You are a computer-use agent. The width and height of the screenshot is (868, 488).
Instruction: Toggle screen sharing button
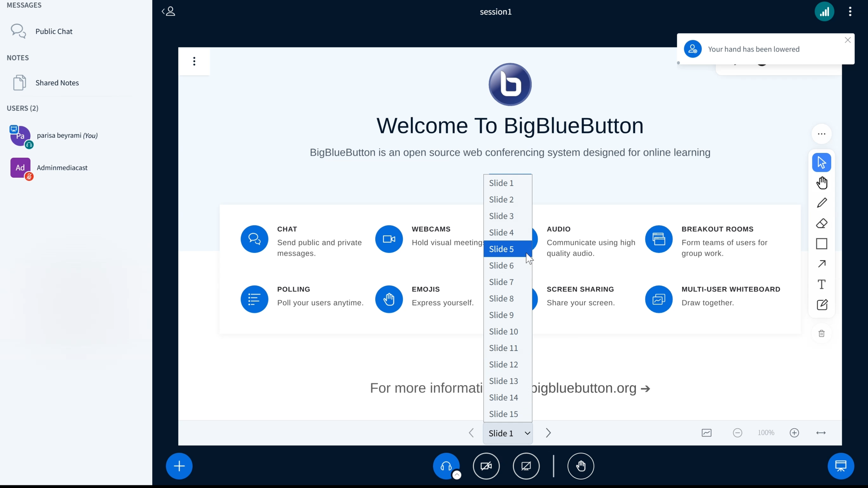point(526,466)
